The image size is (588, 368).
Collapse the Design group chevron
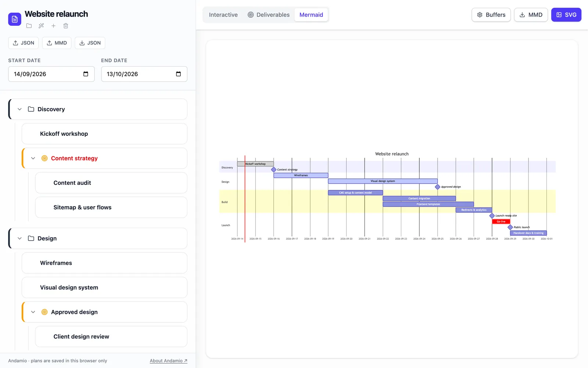pyautogui.click(x=20, y=238)
